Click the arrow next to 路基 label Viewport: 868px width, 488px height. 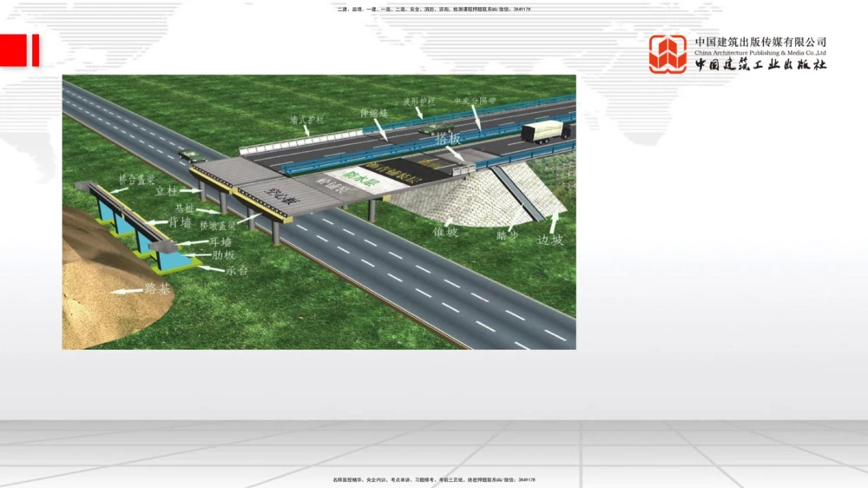coord(126,291)
